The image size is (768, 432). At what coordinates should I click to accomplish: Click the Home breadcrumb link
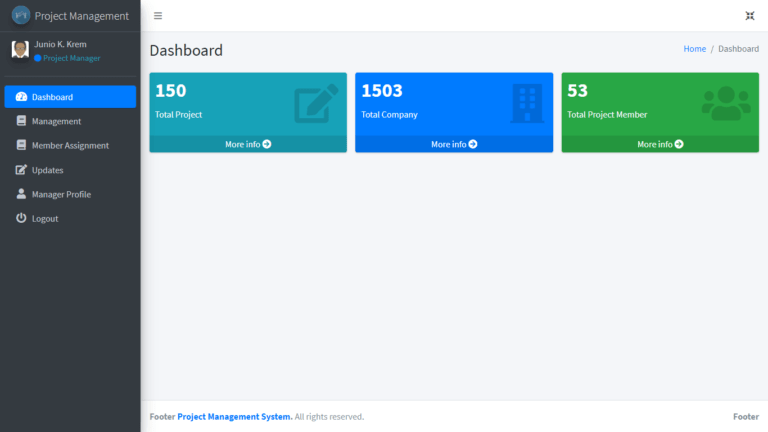point(695,48)
